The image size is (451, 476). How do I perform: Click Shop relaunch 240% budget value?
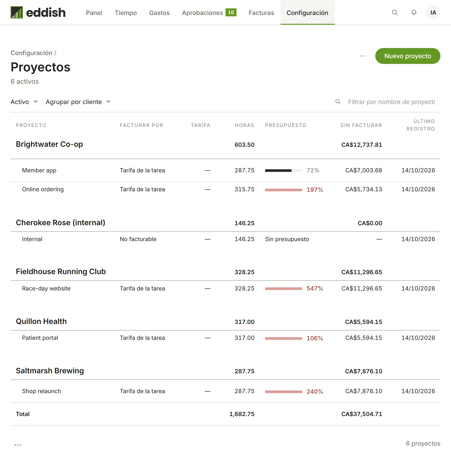(x=314, y=392)
